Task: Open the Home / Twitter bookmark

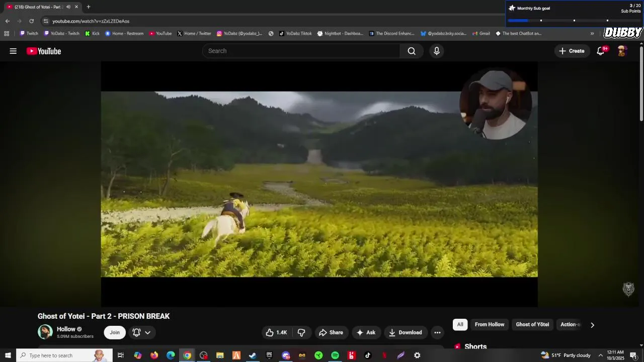Action: click(x=194, y=34)
